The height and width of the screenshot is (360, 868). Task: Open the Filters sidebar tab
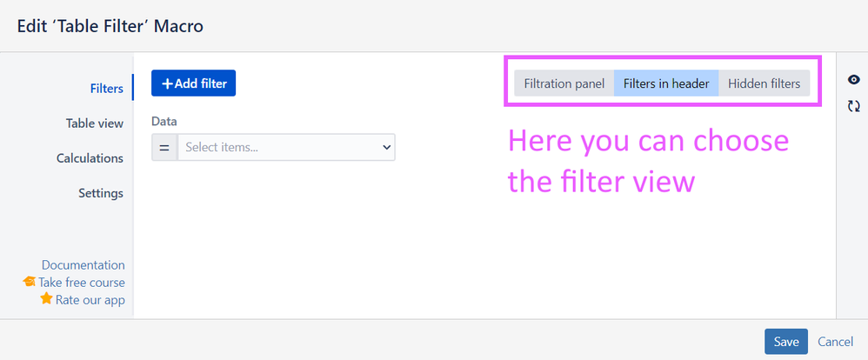(107, 88)
